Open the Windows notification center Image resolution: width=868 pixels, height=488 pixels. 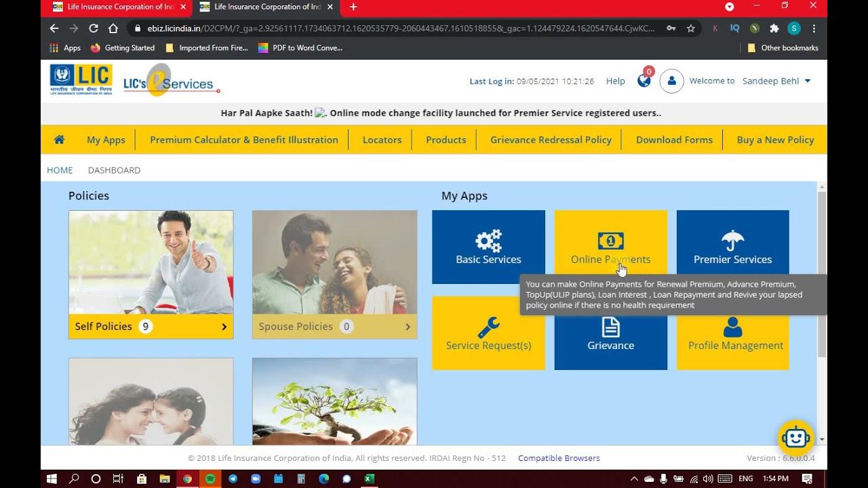pos(807,479)
